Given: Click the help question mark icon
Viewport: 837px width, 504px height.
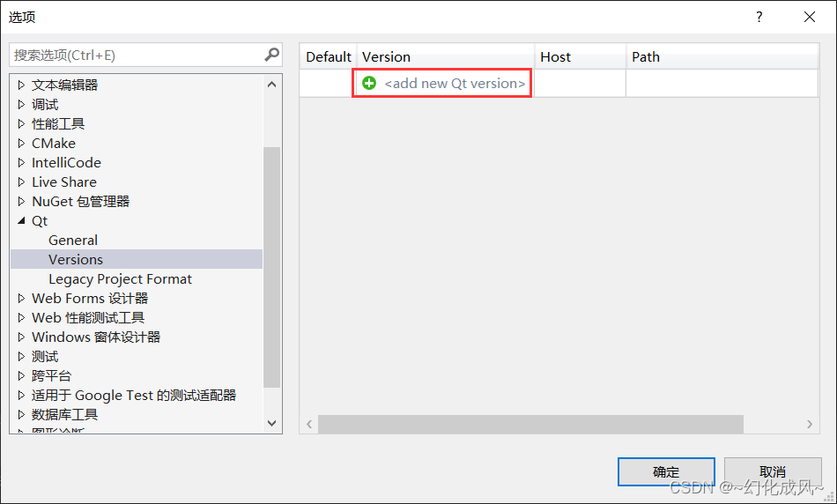Looking at the screenshot, I should [x=759, y=17].
